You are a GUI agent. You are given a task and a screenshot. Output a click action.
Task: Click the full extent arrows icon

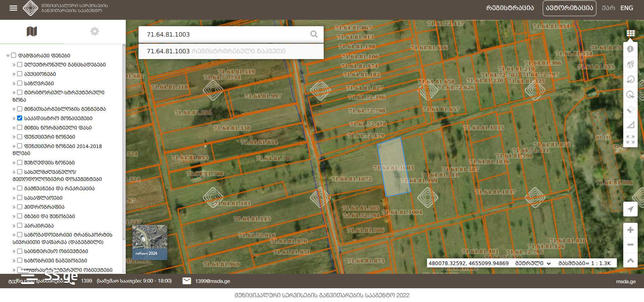click(x=630, y=140)
